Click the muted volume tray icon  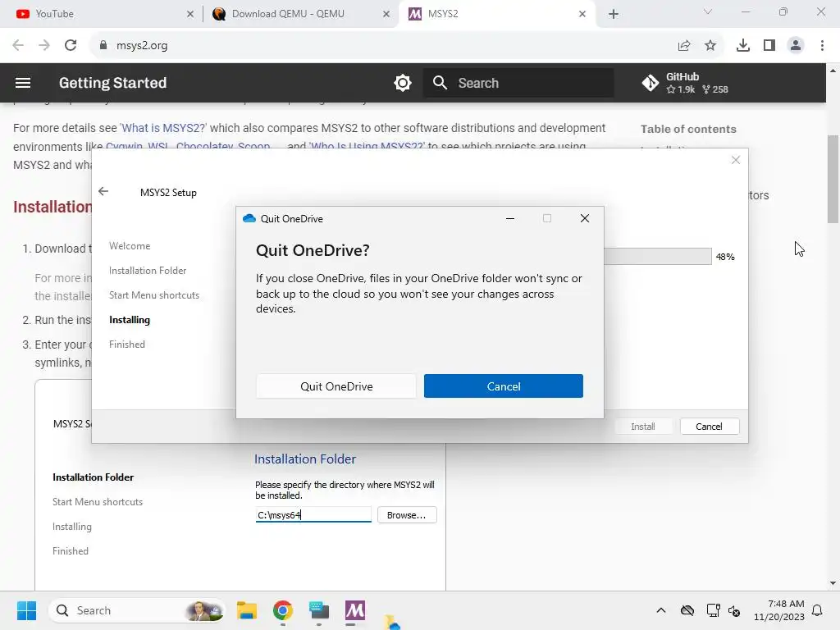pyautogui.click(x=734, y=610)
